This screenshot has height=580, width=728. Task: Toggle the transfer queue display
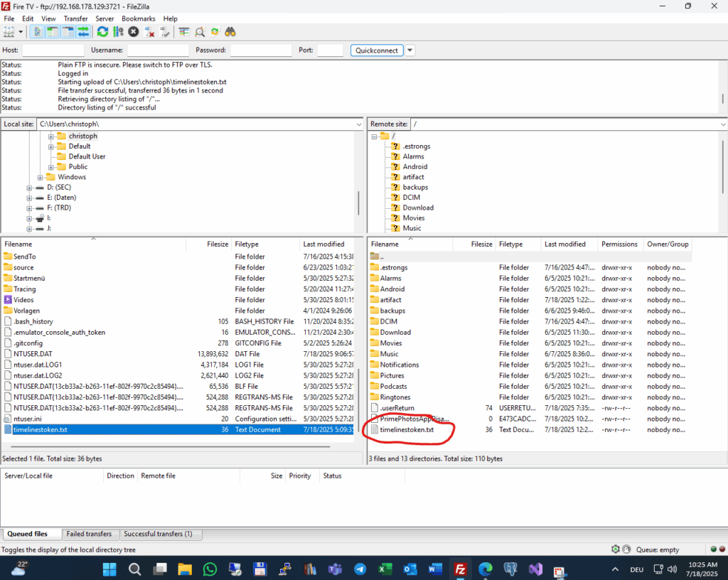(83, 32)
